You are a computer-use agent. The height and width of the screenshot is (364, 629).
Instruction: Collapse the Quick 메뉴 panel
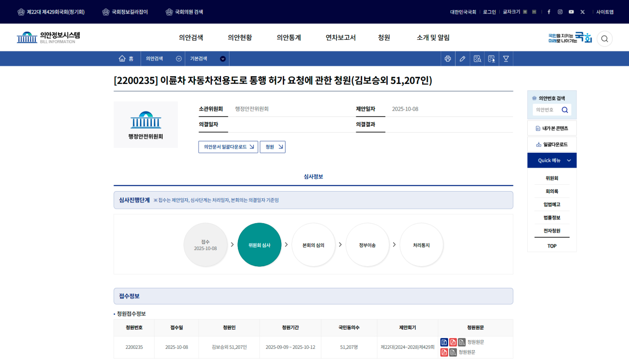point(569,161)
